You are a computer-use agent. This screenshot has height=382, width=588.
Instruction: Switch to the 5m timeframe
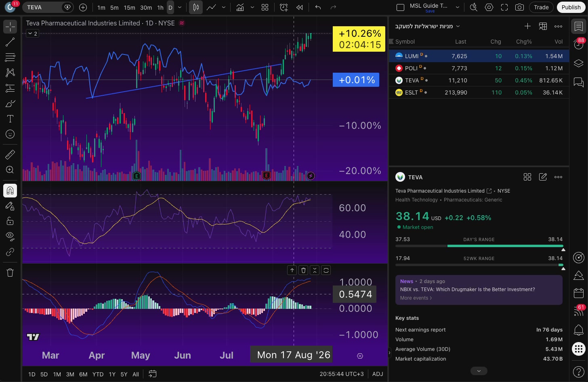[x=114, y=7]
